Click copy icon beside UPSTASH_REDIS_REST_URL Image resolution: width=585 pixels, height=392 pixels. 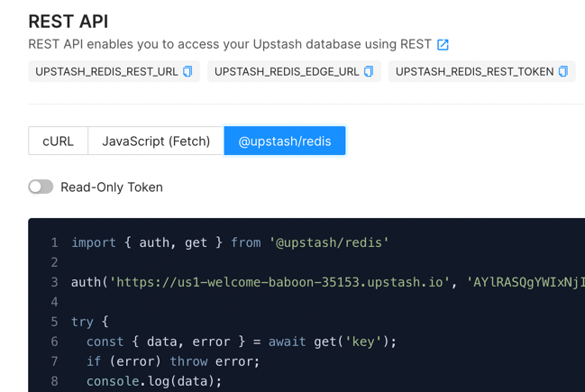(x=187, y=71)
